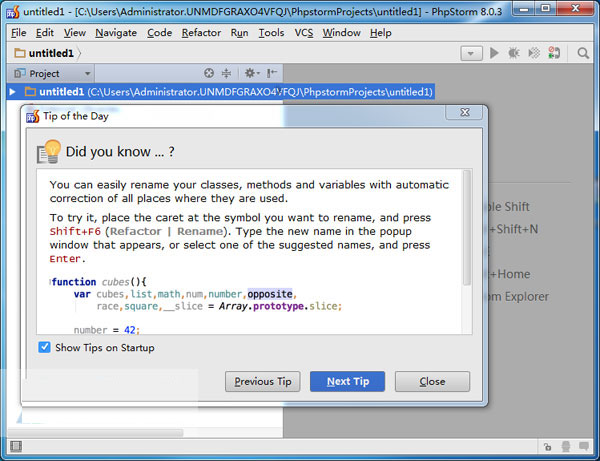600x461 pixels.
Task: Expand the untitled1 project tree node
Action: click(x=12, y=92)
